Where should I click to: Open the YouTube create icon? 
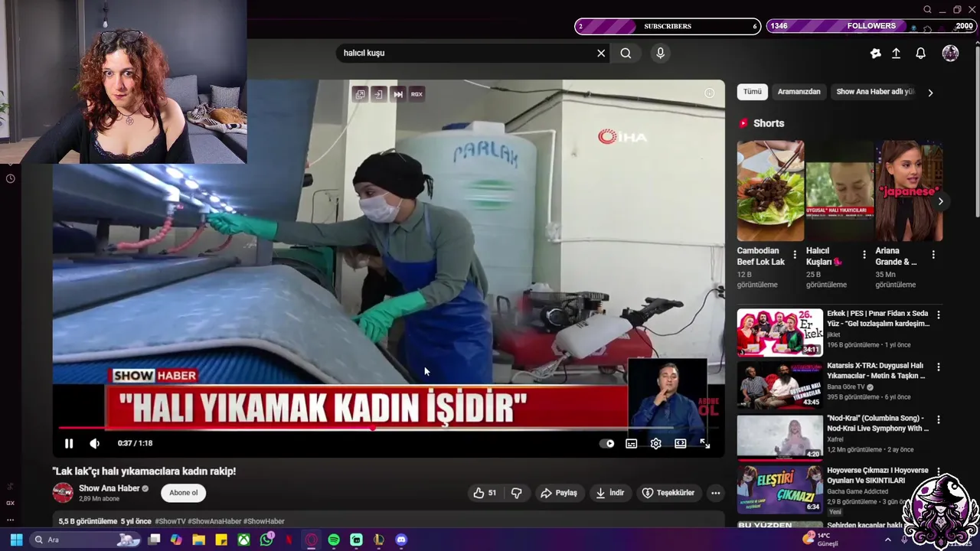point(875,53)
